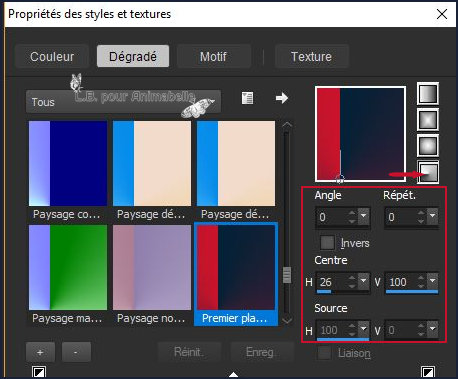The width and height of the screenshot is (458, 379).
Task: Toggle the Liaison checkbox
Action: click(324, 353)
